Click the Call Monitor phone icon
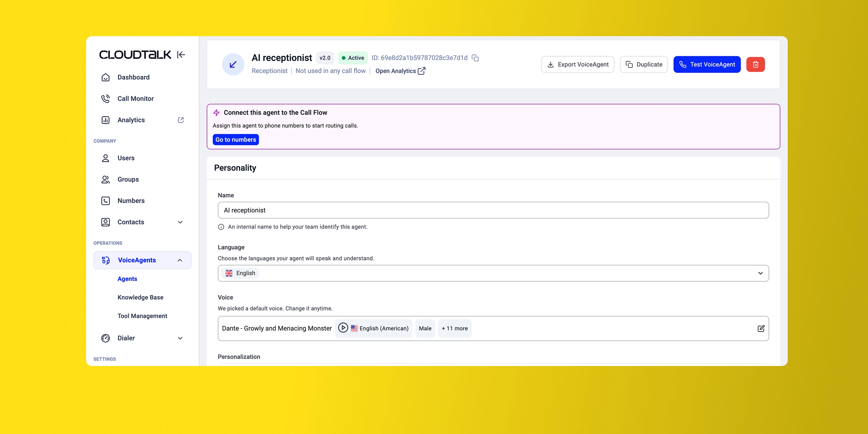Image resolution: width=868 pixels, height=434 pixels. click(x=106, y=99)
